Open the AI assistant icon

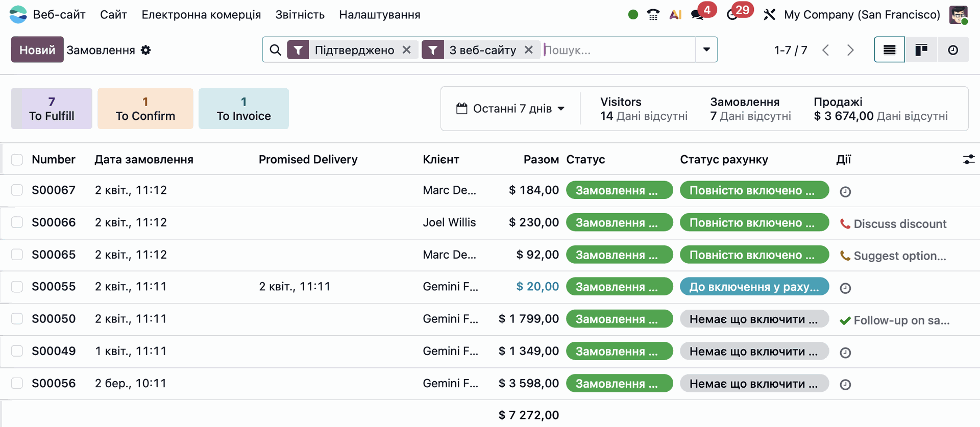[675, 15]
